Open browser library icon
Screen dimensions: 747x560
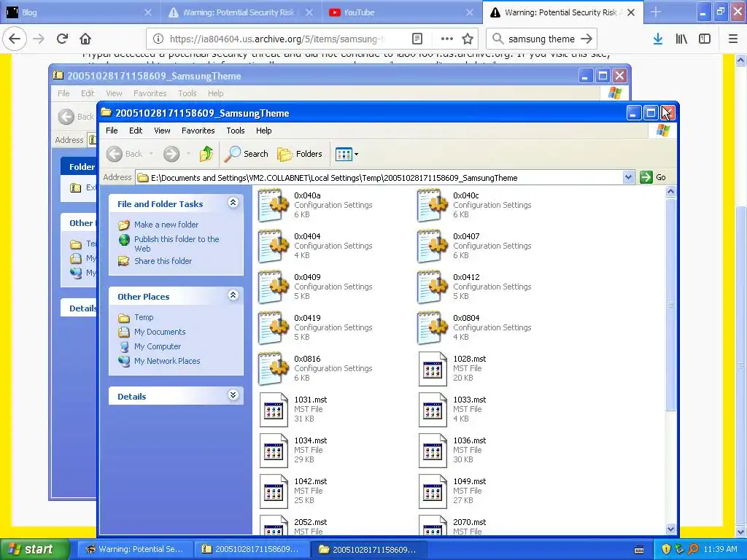coord(681,39)
